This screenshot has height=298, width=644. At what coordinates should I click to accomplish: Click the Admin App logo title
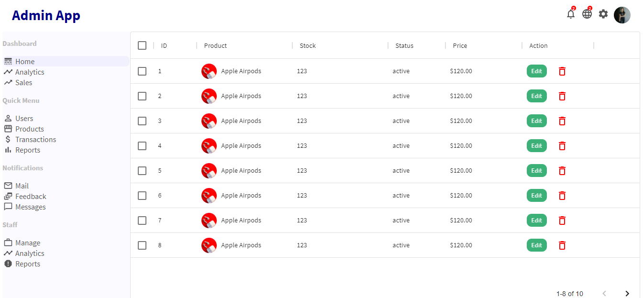coord(46,15)
